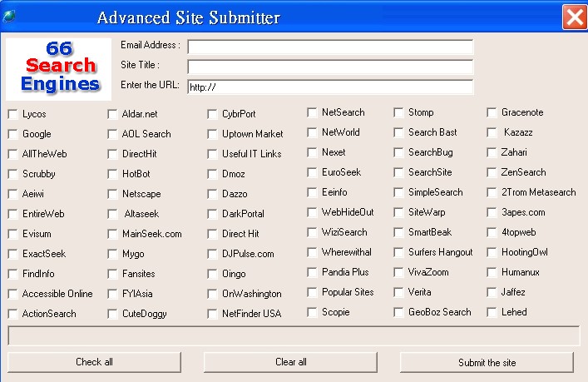Select GeoBoz Search checkbox
588x382 pixels.
pyautogui.click(x=398, y=312)
